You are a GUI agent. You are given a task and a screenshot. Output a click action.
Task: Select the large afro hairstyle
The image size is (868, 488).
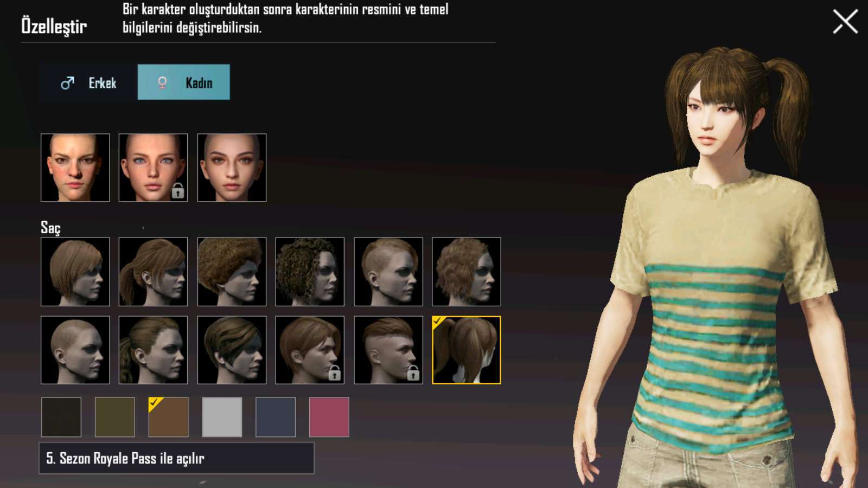point(232,272)
